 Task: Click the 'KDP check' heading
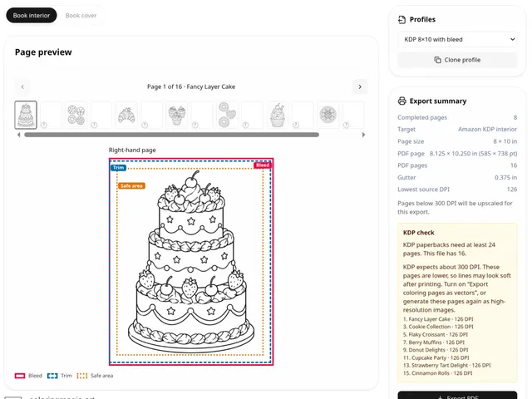coord(419,233)
